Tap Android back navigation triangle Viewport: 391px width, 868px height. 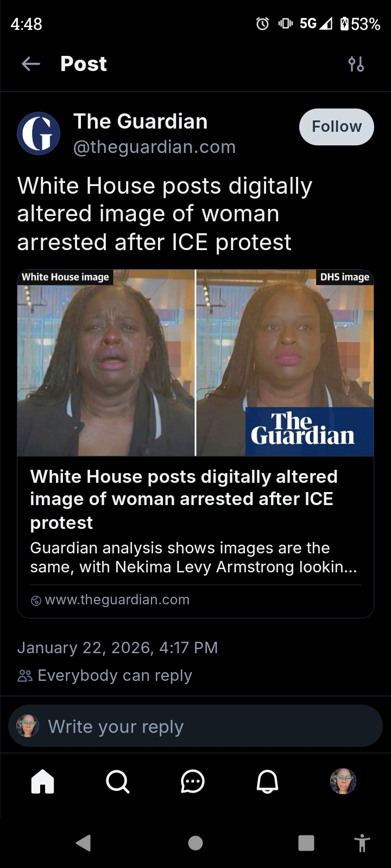tap(83, 843)
